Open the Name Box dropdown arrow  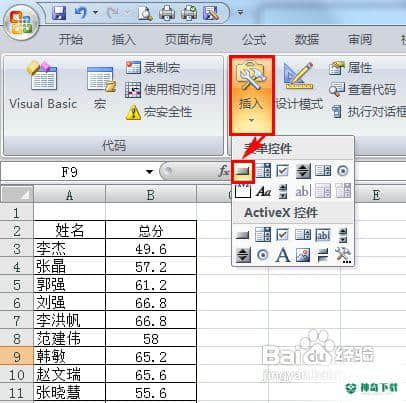[150, 172]
